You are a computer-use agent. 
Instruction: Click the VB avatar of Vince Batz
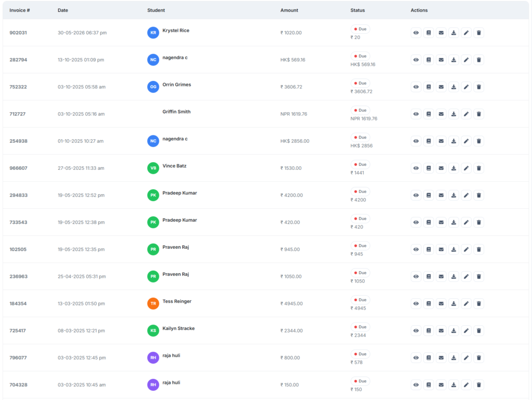153,168
